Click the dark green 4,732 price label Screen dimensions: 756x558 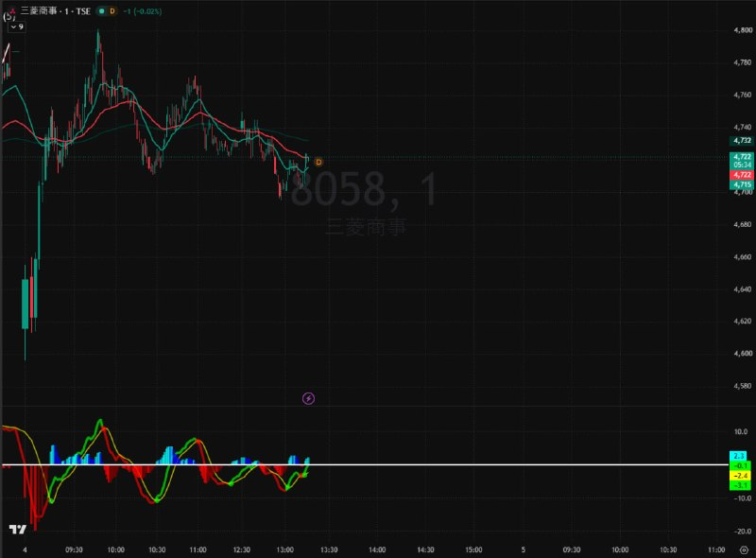coord(742,141)
